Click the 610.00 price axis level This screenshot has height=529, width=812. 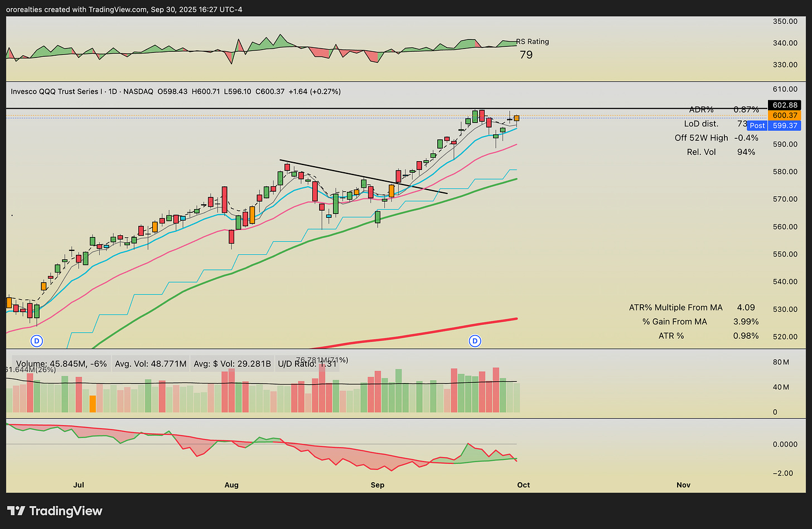pos(786,89)
